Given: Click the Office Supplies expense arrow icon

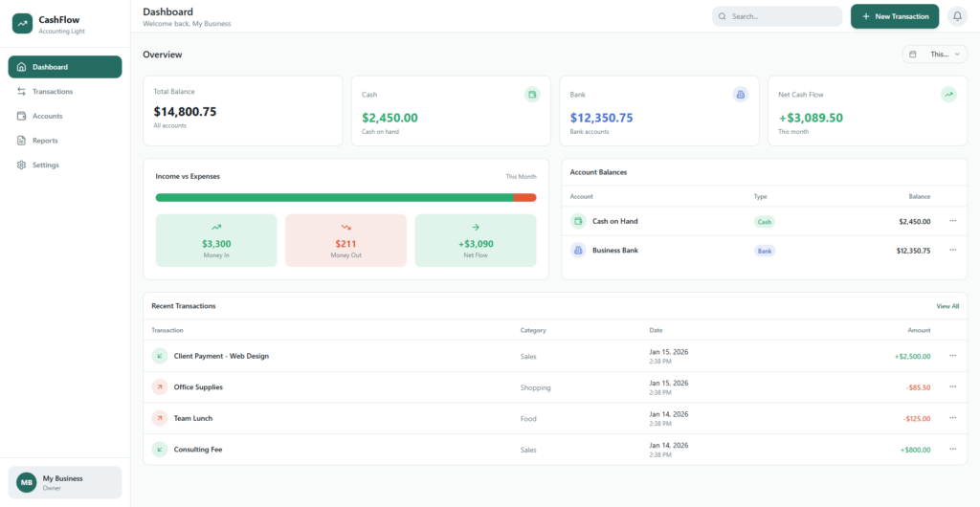Looking at the screenshot, I should (160, 387).
